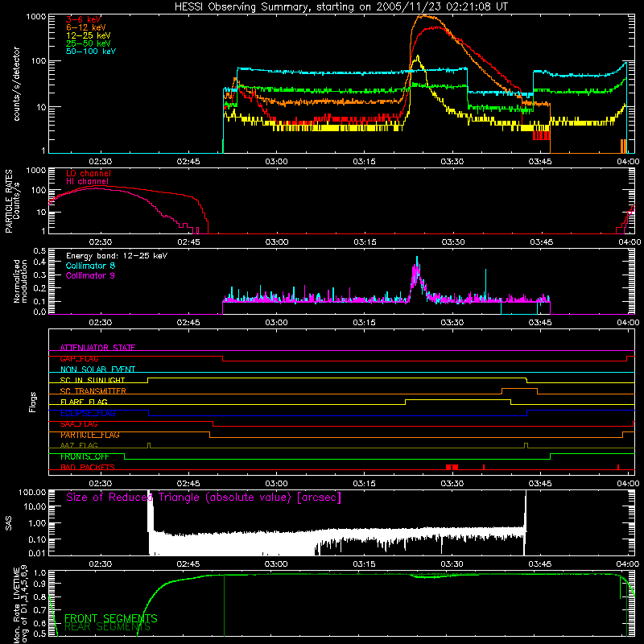The height and width of the screenshot is (644, 644).
Task: Click the Size of Reduced Triangle title
Action: click(204, 497)
